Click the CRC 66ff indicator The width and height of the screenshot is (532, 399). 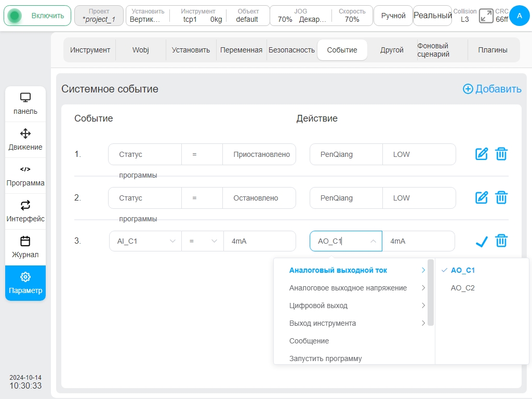click(501, 16)
